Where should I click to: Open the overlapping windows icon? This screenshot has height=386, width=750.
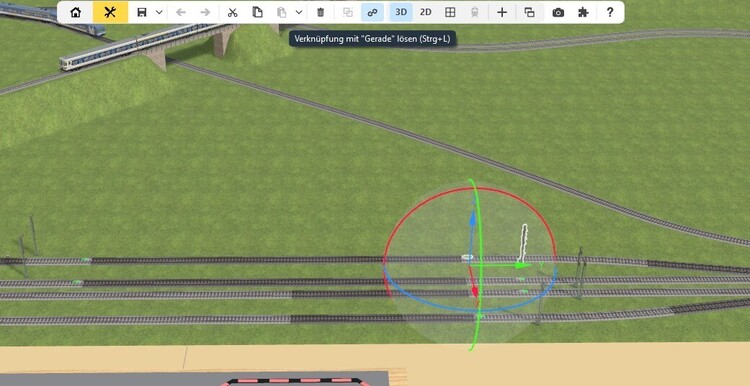click(x=529, y=12)
